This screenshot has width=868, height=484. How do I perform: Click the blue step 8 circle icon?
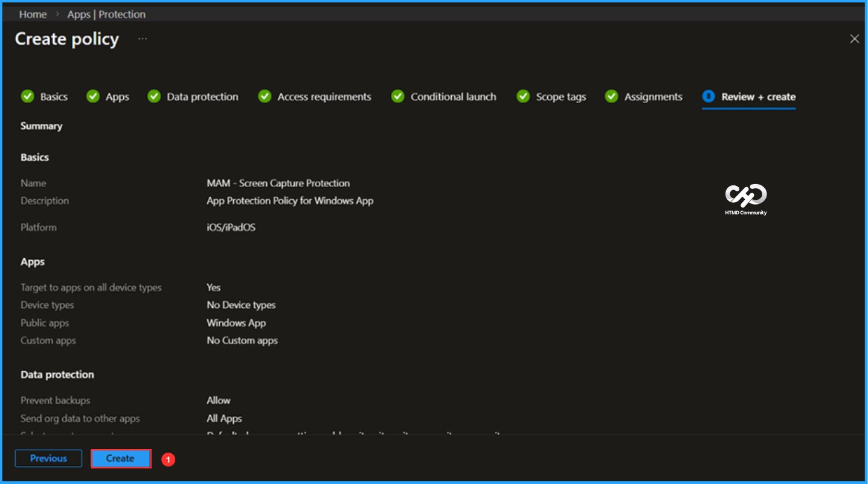tap(709, 97)
